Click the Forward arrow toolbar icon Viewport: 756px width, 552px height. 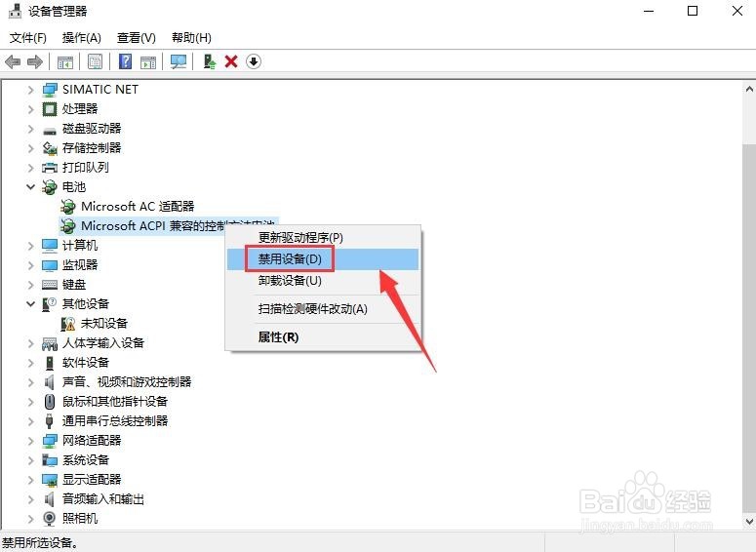(x=35, y=61)
